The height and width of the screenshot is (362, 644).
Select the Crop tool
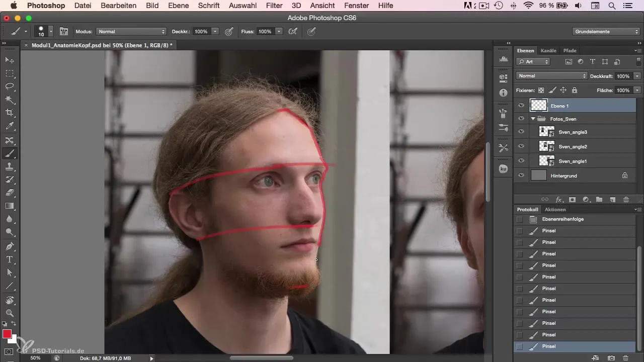coord(10,113)
